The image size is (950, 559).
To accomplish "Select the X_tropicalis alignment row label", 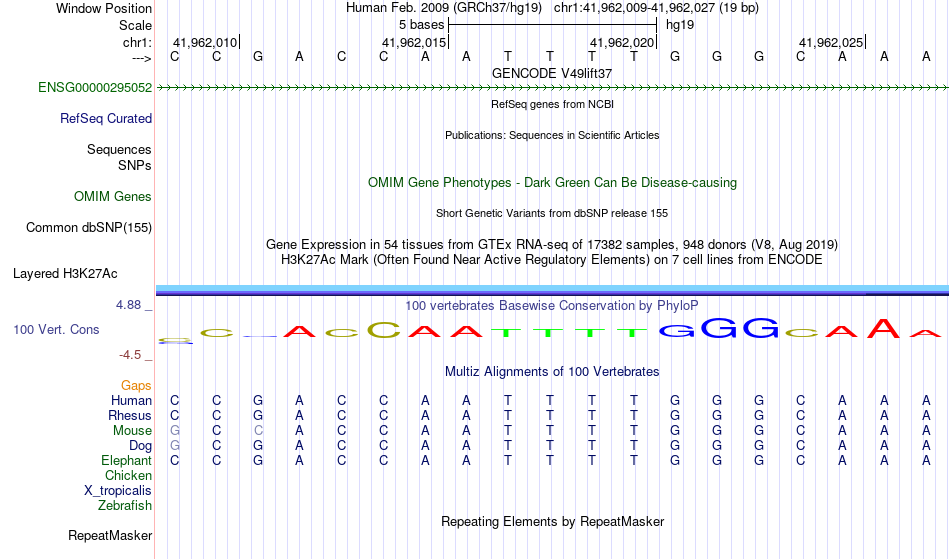I will (118, 491).
